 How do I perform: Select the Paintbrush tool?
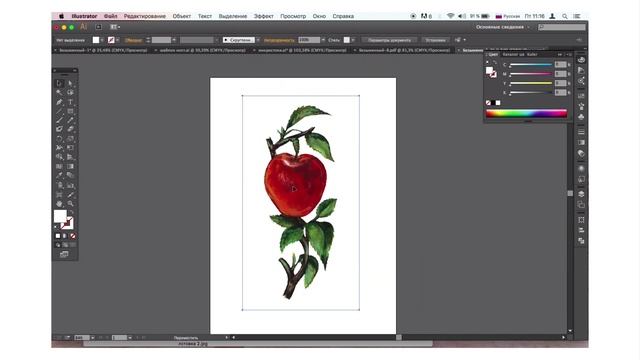59,120
